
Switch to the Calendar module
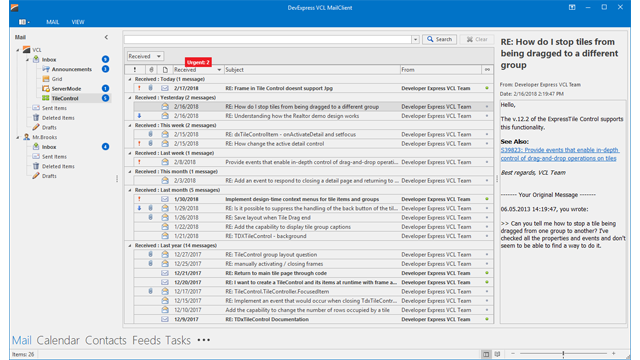click(58, 340)
